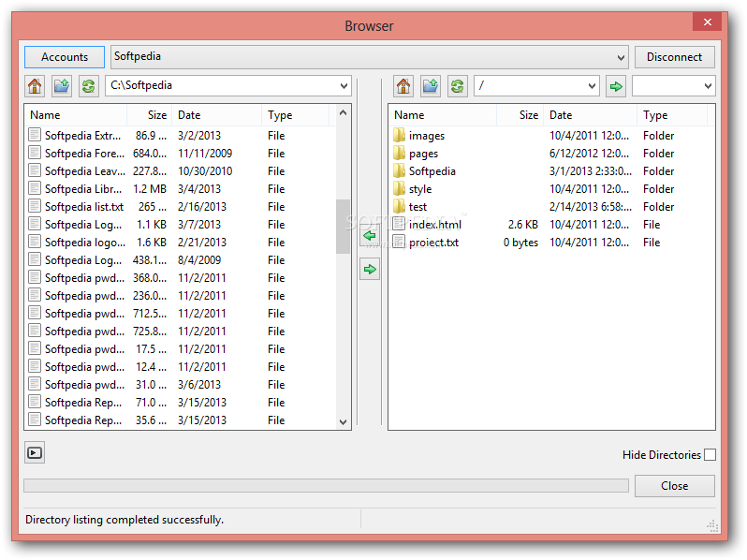The width and height of the screenshot is (747, 560).
Task: Select the style folder icon
Action: coord(399,189)
